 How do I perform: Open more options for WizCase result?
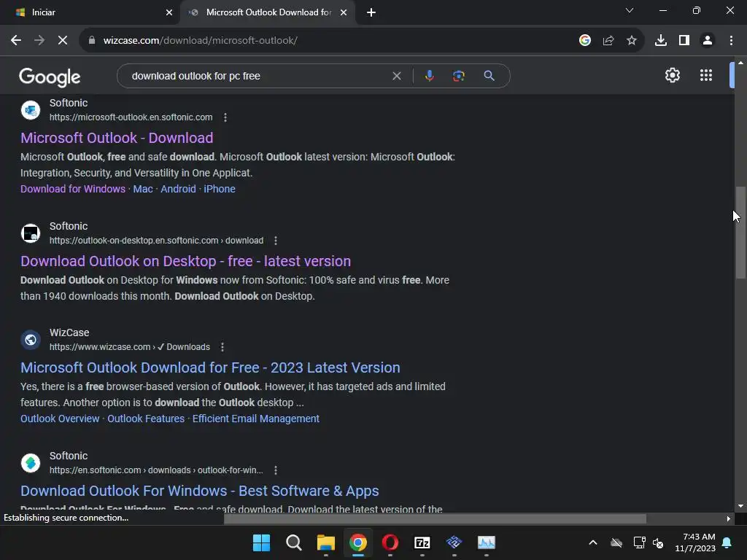tap(222, 347)
